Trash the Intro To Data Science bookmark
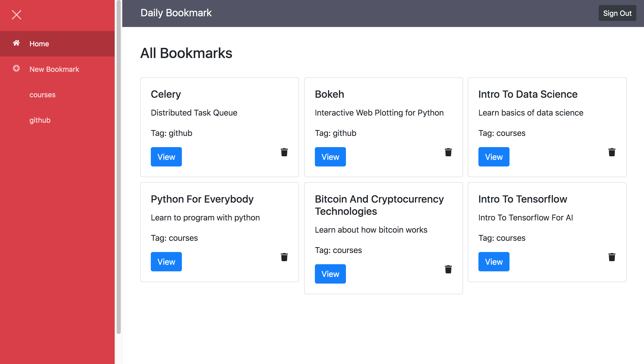The width and height of the screenshot is (644, 364). 612,152
